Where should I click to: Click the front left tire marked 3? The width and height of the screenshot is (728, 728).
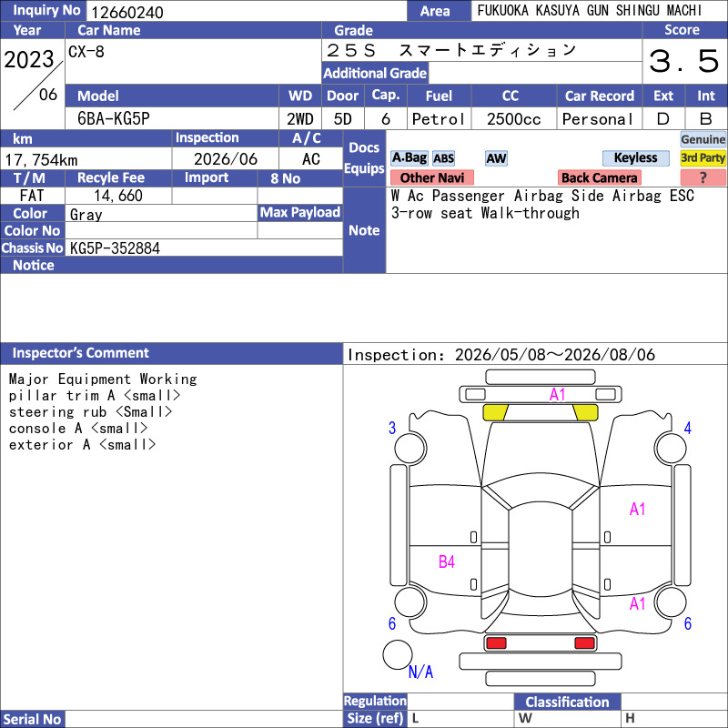point(410,448)
